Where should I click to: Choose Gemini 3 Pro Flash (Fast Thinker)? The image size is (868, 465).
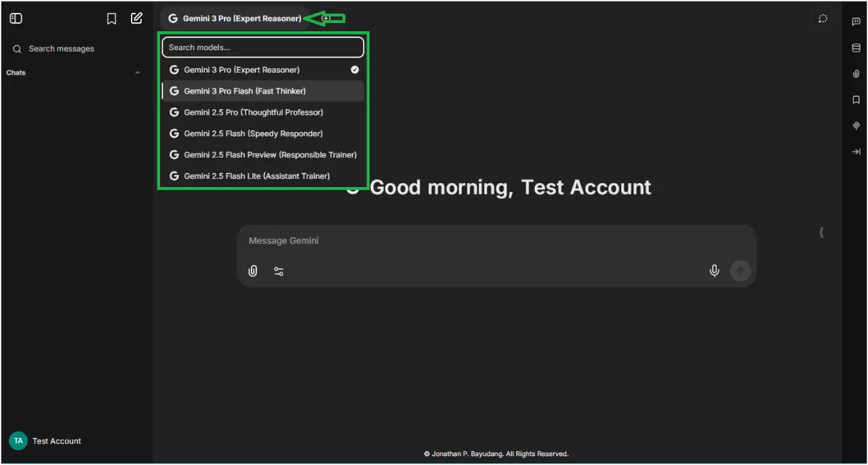263,91
